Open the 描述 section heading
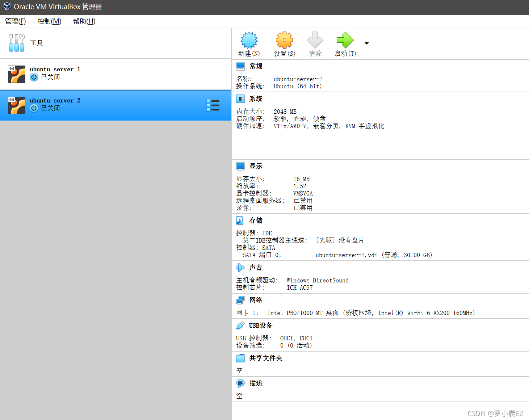 (256, 383)
